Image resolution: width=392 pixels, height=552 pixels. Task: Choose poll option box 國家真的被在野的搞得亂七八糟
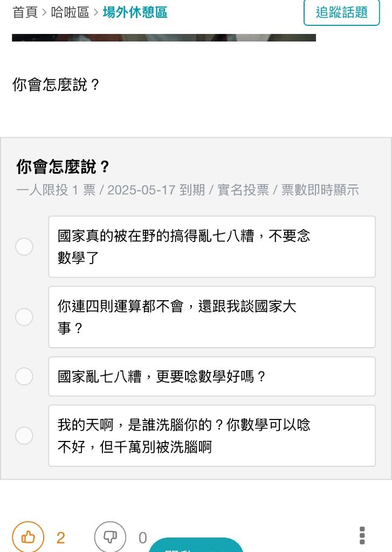pos(212,246)
